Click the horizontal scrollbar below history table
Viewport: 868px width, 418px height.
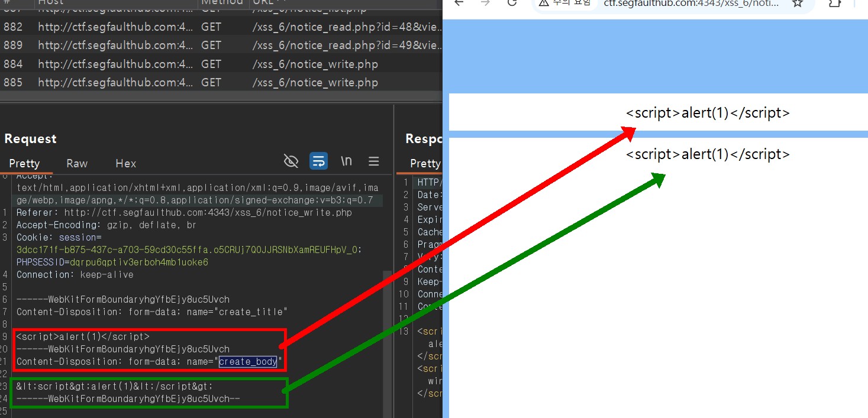coord(221,95)
